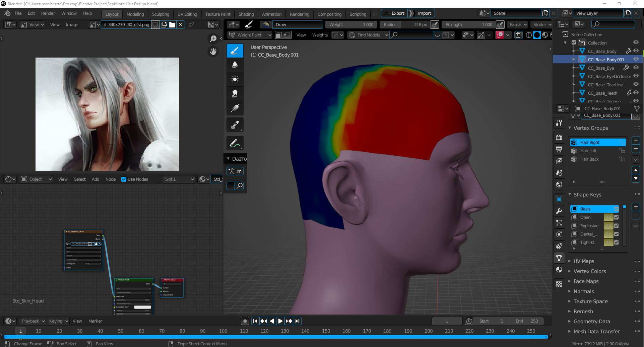Image resolution: width=644 pixels, height=347 pixels.
Task: Adjust the brush Weight slider
Action: pyautogui.click(x=351, y=24)
